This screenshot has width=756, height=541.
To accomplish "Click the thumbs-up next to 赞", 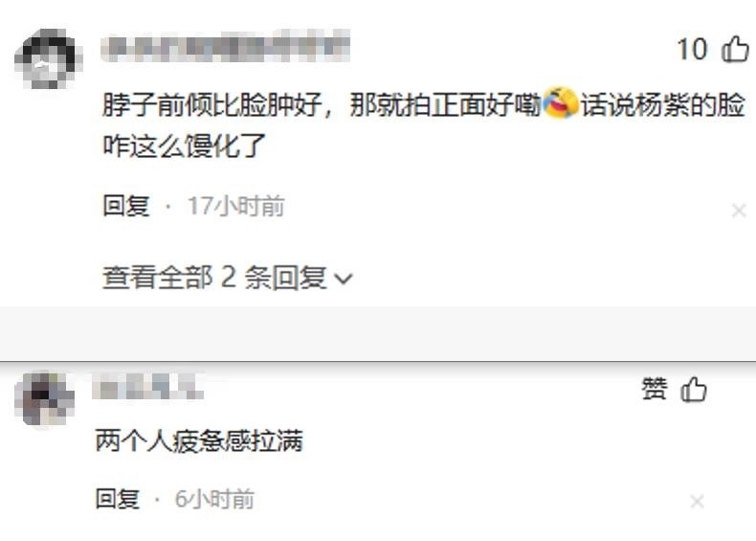I will [694, 390].
